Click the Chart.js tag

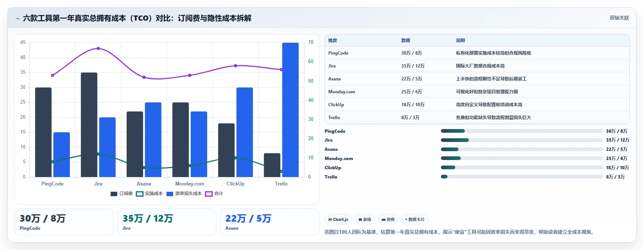[x=338, y=219]
